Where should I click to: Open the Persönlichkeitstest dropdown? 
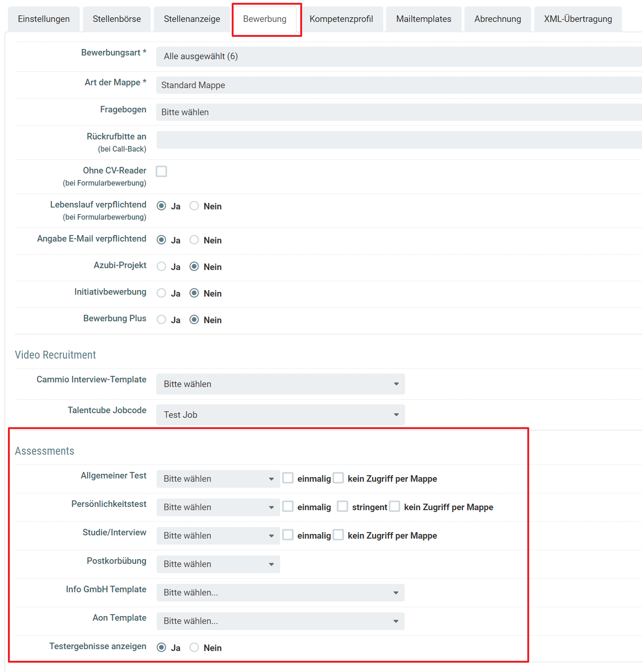(x=218, y=507)
